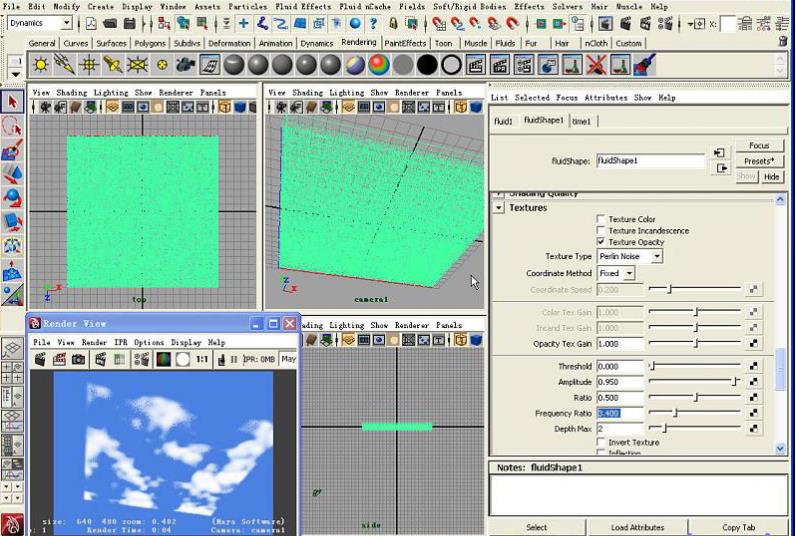796x536 pixels.
Task: Click the render clapperboard icon in Render View
Action: click(x=40, y=359)
